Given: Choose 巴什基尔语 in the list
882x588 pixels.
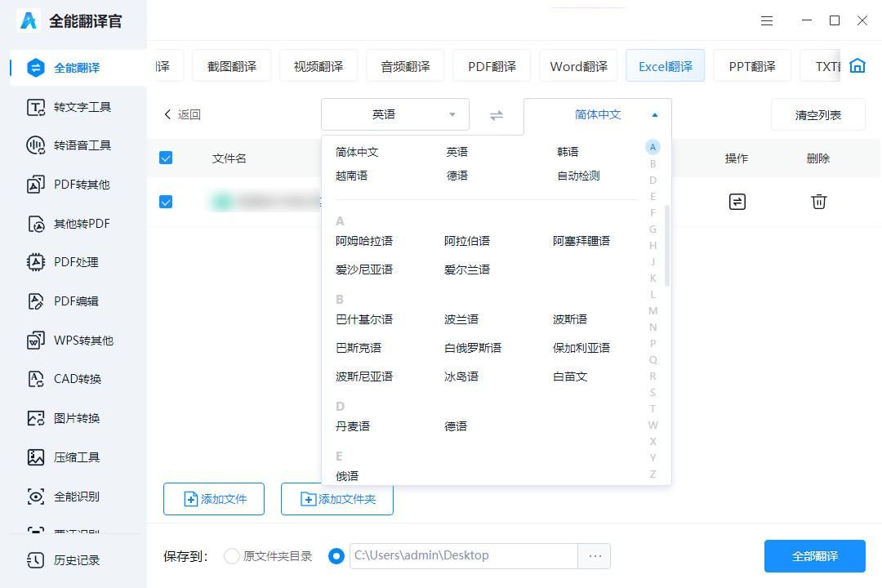Looking at the screenshot, I should point(364,319).
